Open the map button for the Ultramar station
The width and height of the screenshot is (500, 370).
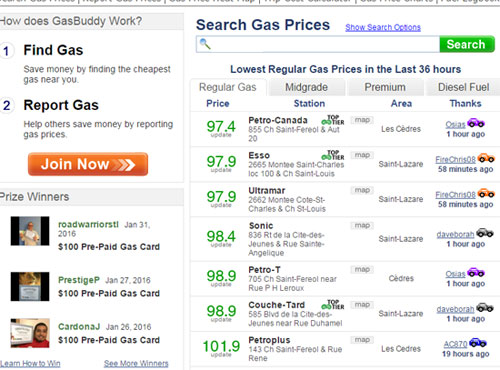[x=362, y=190]
